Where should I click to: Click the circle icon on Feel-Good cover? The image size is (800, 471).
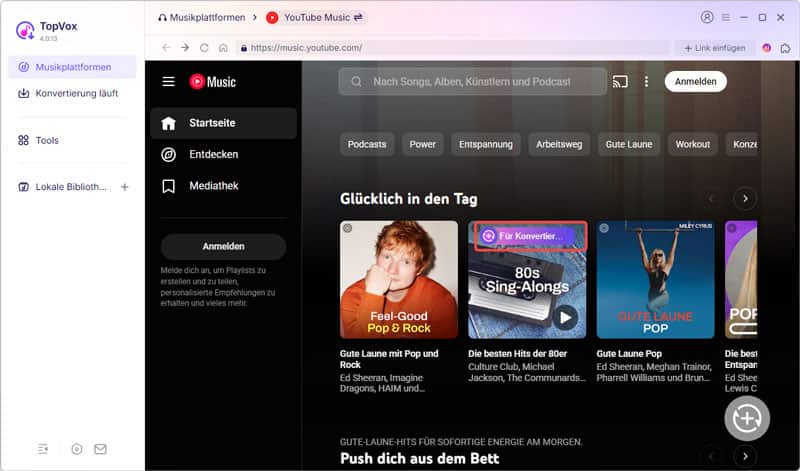[347, 228]
